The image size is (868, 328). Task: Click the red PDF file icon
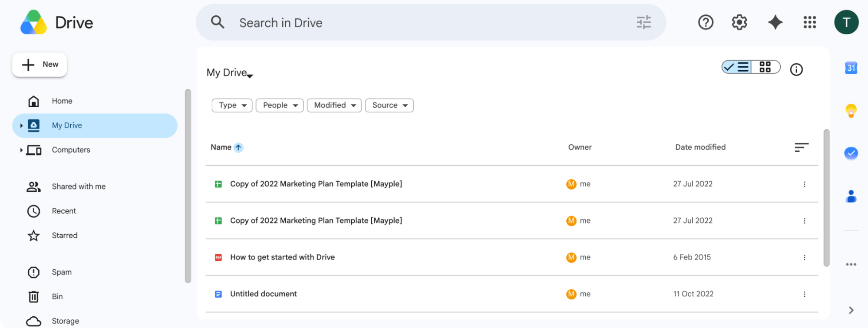218,257
